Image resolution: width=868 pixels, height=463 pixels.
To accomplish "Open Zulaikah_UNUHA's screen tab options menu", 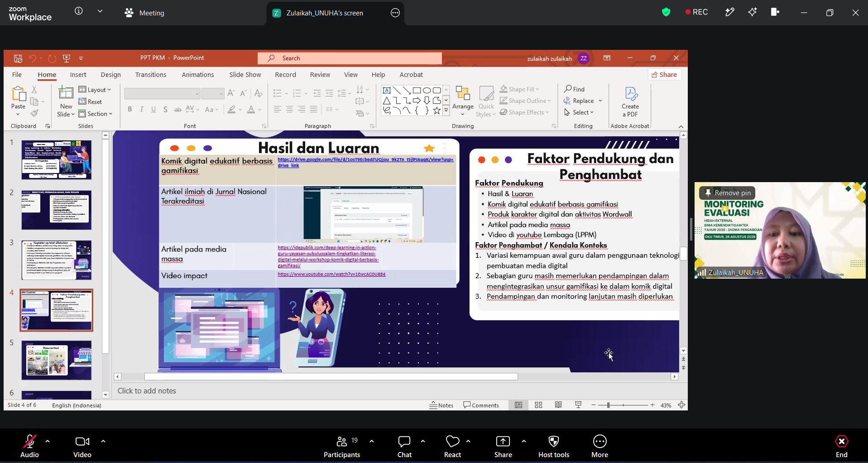I will coord(395,13).
